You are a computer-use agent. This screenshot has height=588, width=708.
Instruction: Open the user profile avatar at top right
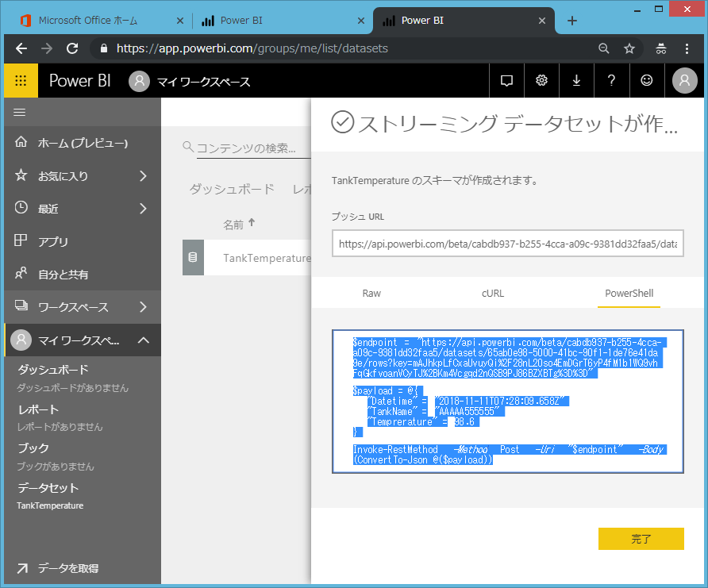tap(684, 80)
